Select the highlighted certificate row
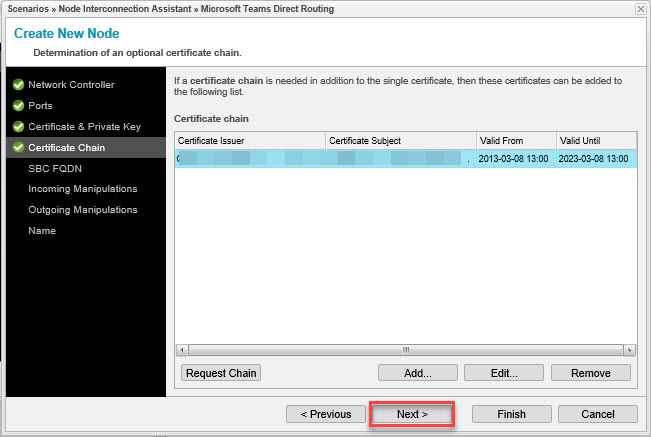This screenshot has width=651, height=437. point(405,159)
